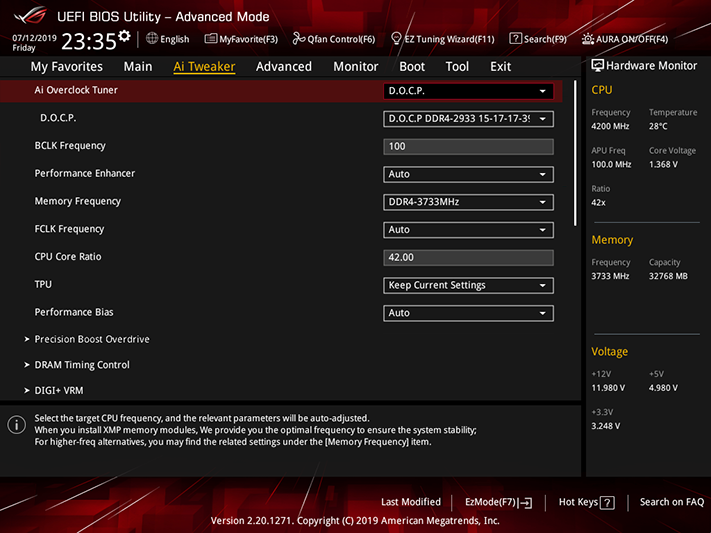Screen dimensions: 711x533
Task: Click the settings list scrollbar
Action: [575, 153]
